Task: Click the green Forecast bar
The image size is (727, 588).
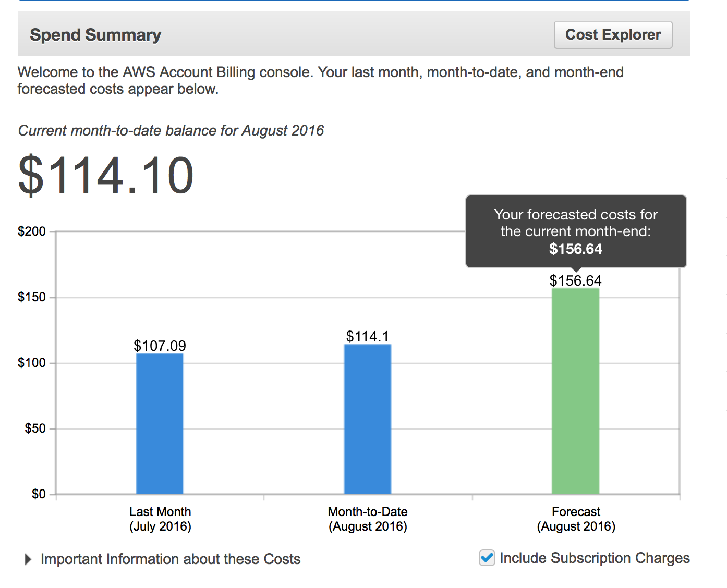Action: (x=576, y=391)
